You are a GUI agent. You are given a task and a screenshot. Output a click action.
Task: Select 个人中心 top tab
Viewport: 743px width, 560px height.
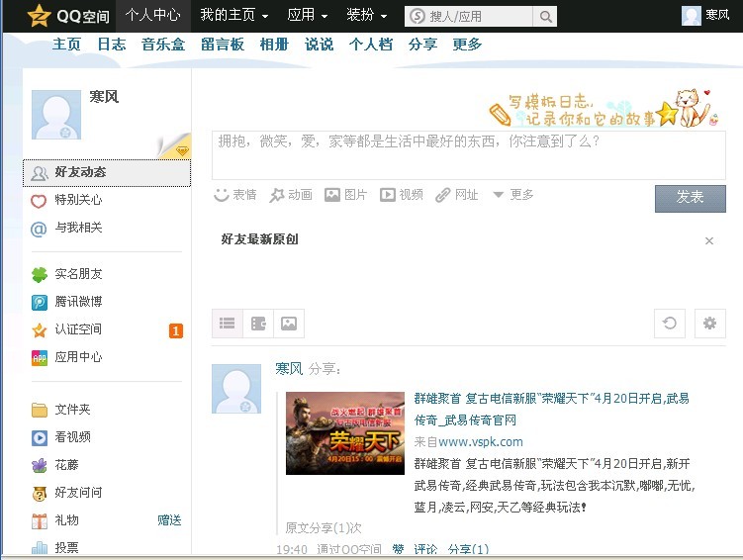pyautogui.click(x=153, y=16)
